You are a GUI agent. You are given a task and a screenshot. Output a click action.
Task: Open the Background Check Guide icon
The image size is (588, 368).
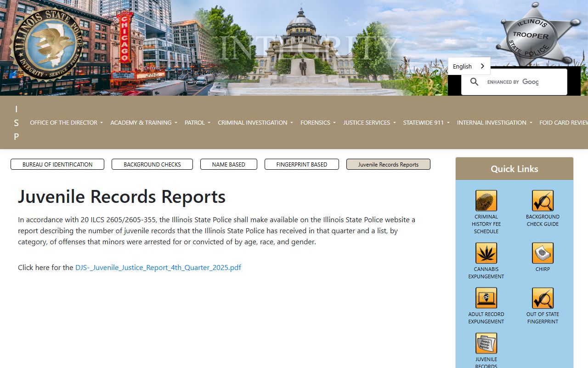(543, 201)
